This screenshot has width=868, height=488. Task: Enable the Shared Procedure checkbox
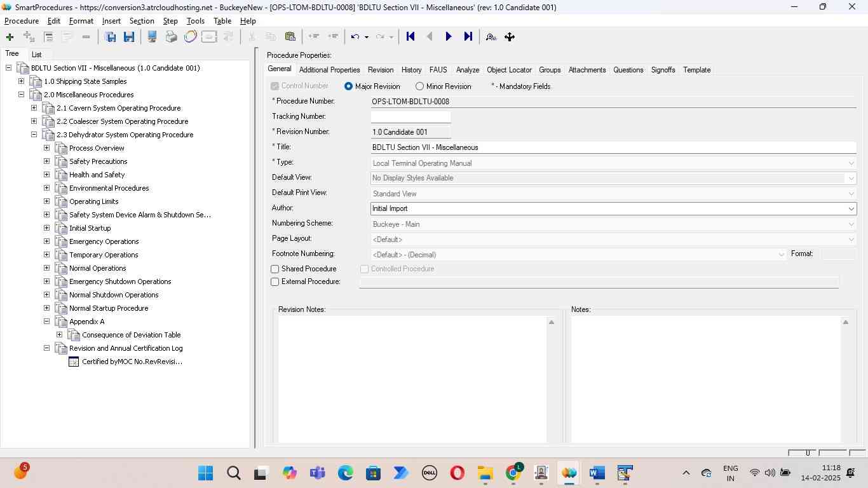point(275,269)
